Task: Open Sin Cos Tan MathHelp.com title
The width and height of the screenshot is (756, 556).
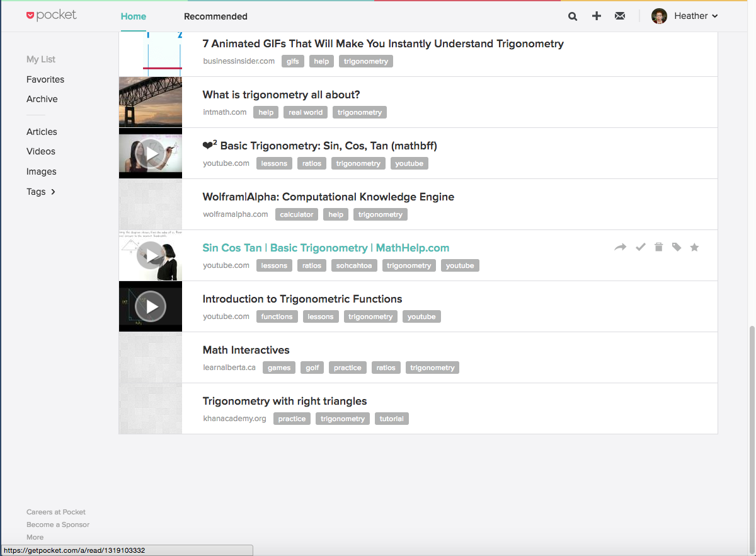Action: coord(326,248)
